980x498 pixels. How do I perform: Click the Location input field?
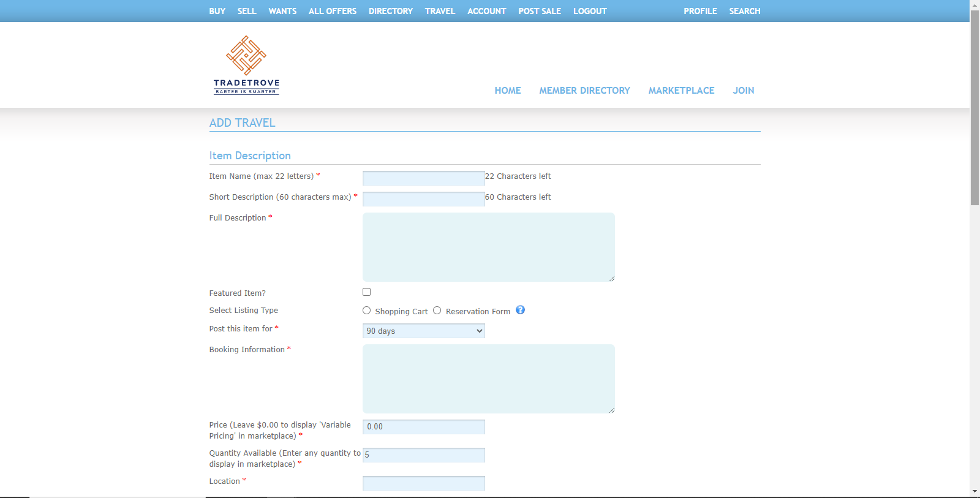point(423,483)
